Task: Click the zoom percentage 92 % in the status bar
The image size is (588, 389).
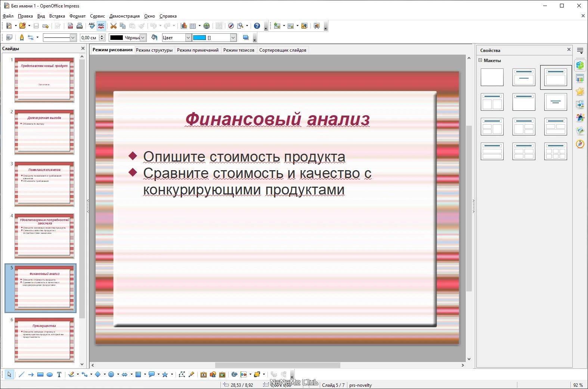Action: pyautogui.click(x=578, y=385)
